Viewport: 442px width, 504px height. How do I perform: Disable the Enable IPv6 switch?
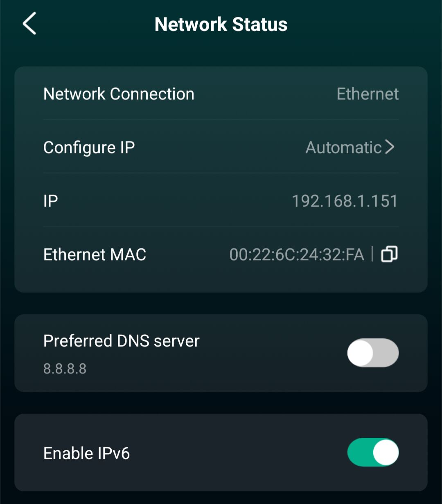(373, 452)
